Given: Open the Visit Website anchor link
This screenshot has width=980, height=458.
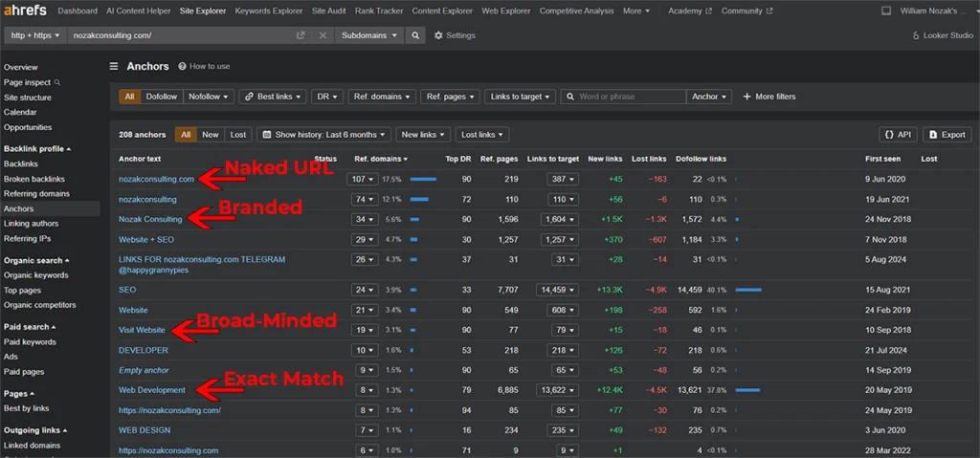Looking at the screenshot, I should tap(142, 330).
